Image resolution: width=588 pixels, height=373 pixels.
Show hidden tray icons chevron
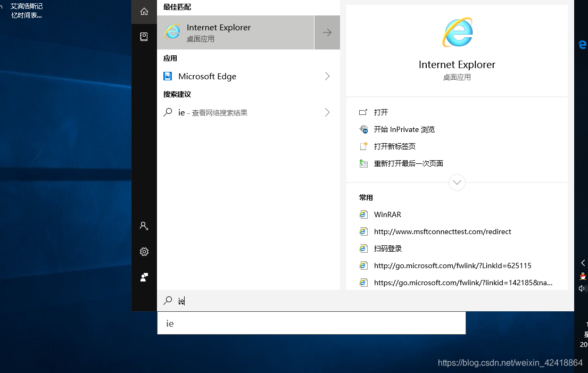[583, 263]
